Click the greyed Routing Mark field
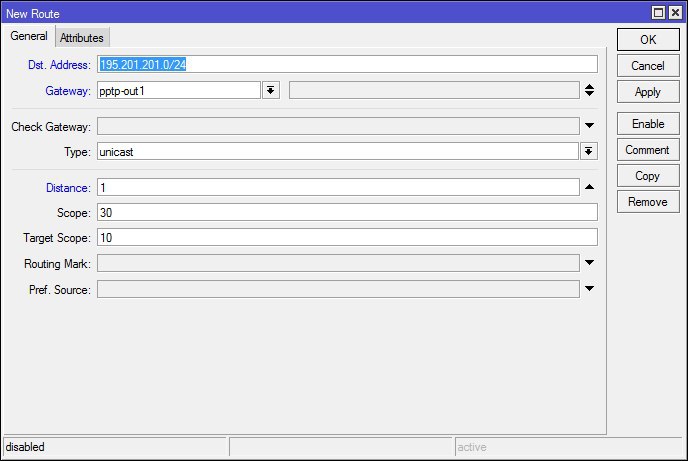The height and width of the screenshot is (461, 688). pos(338,263)
